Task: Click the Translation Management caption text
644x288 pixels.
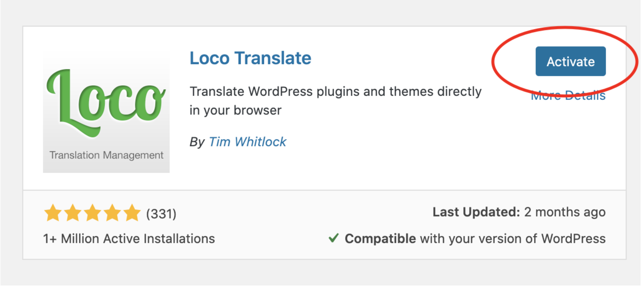Action: click(106, 155)
